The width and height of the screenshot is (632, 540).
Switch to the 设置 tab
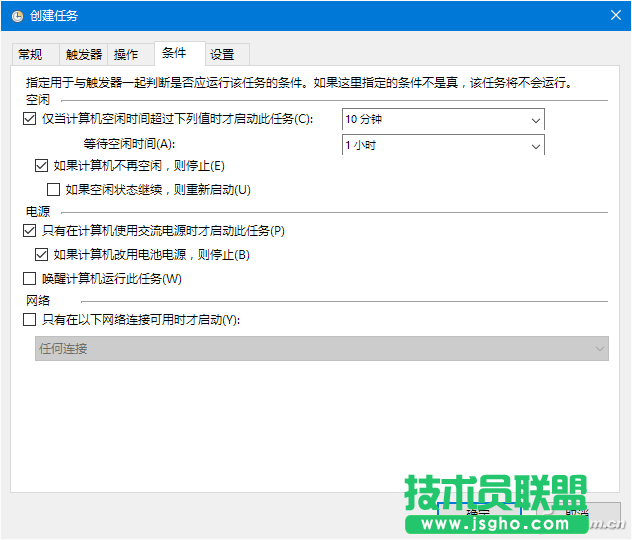point(222,55)
